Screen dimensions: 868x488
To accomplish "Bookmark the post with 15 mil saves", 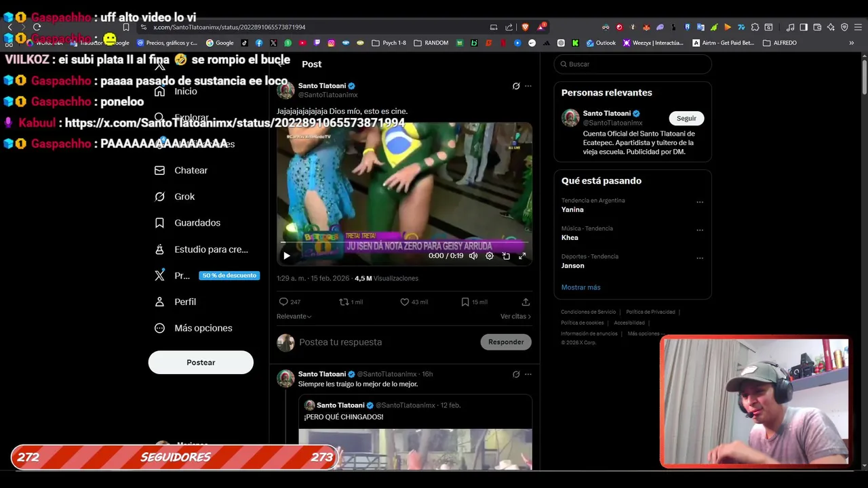I will [x=473, y=302].
